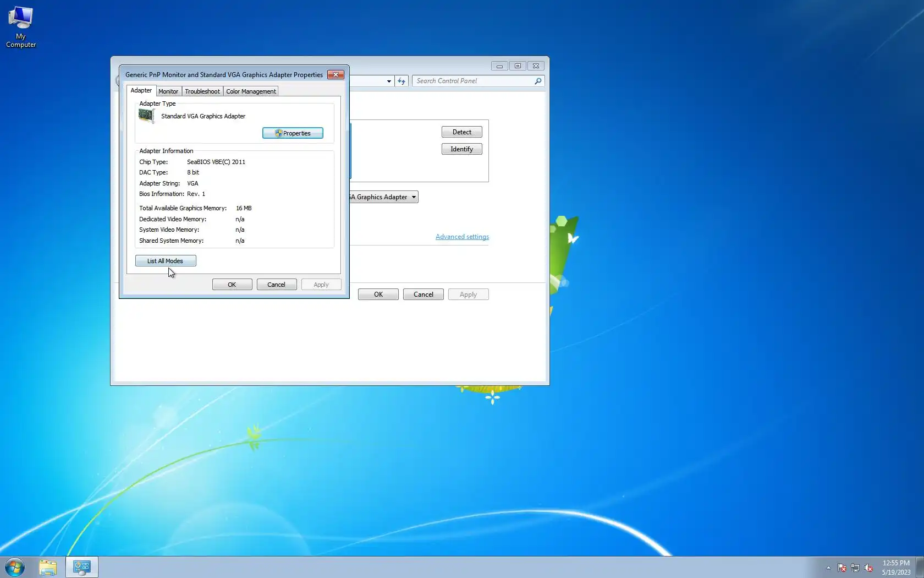Click Detect button in Screen Resolution window
Image resolution: width=924 pixels, height=578 pixels.
tap(462, 132)
